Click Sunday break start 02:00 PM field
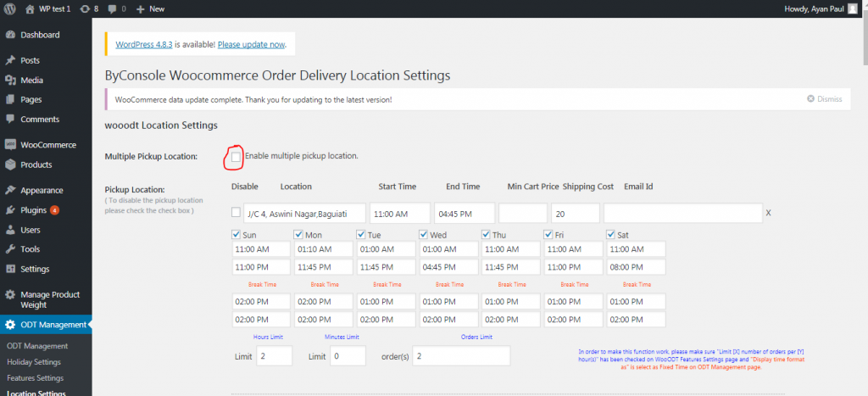The height and width of the screenshot is (396, 868). coord(261,302)
